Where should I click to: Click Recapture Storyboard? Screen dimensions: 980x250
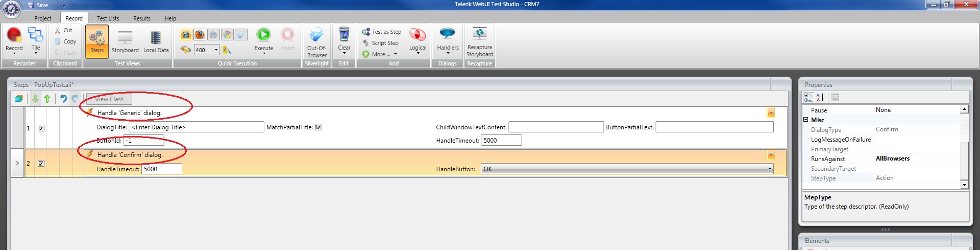pos(480,42)
